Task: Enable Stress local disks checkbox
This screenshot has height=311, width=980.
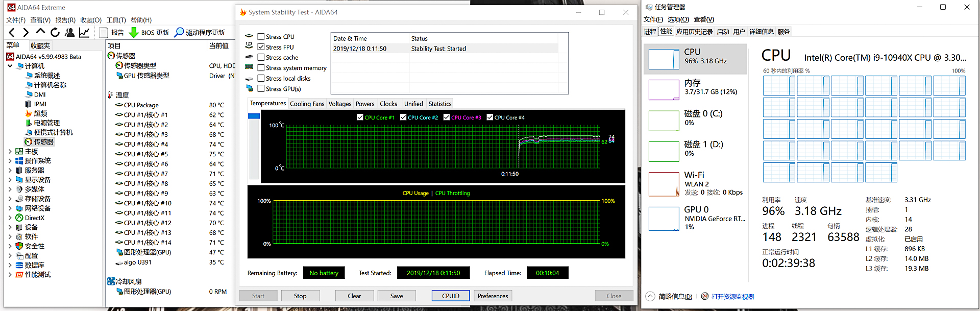Action: (x=261, y=78)
